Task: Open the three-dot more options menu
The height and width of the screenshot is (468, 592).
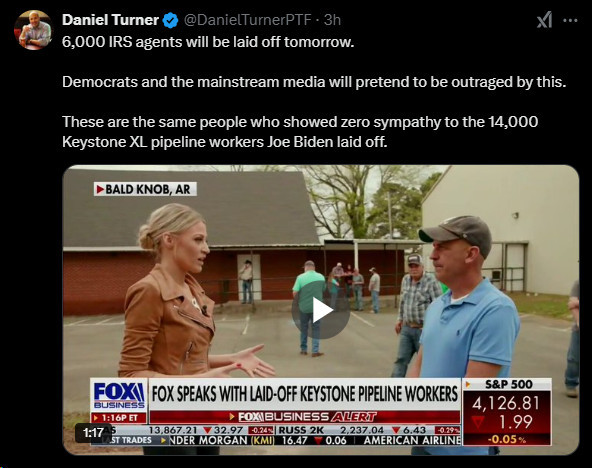Action: click(x=570, y=20)
